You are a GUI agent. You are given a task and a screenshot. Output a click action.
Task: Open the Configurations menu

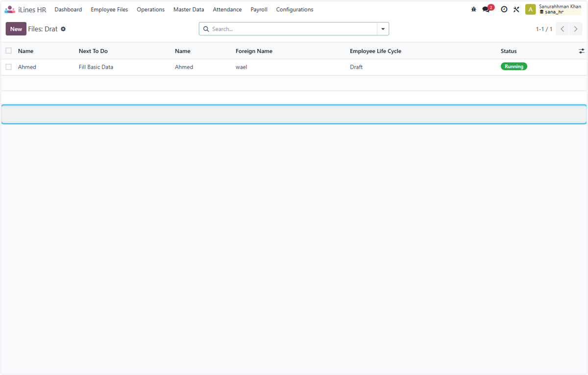pos(294,9)
